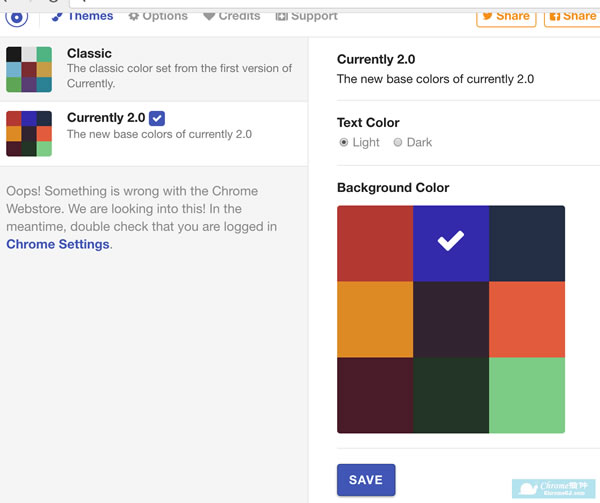Viewport: 600px width, 503px height.
Task: Open the Chrome Settings link
Action: point(58,244)
